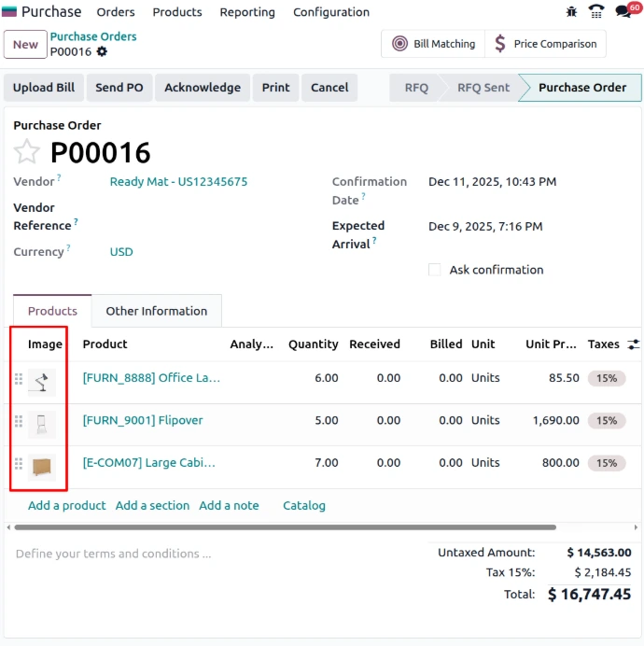Open the phone VoIP icon
644x646 pixels.
tap(596, 12)
